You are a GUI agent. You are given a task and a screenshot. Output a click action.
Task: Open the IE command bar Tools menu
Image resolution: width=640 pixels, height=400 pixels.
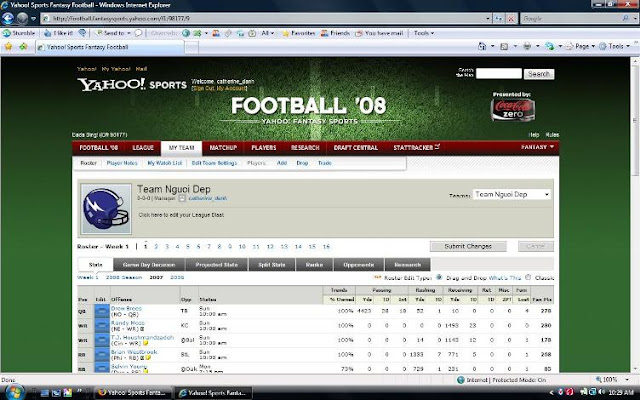[x=615, y=47]
